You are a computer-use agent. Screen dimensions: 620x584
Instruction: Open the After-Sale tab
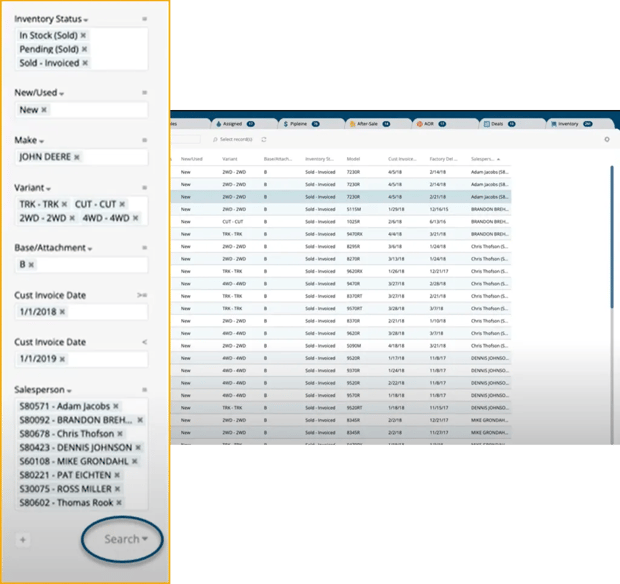point(366,124)
